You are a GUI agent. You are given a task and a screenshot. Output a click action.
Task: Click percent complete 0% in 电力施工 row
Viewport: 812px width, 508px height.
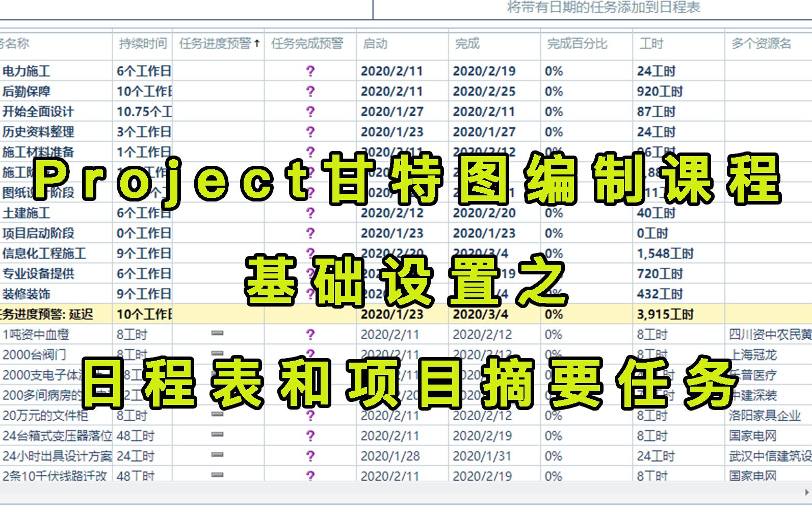(554, 71)
